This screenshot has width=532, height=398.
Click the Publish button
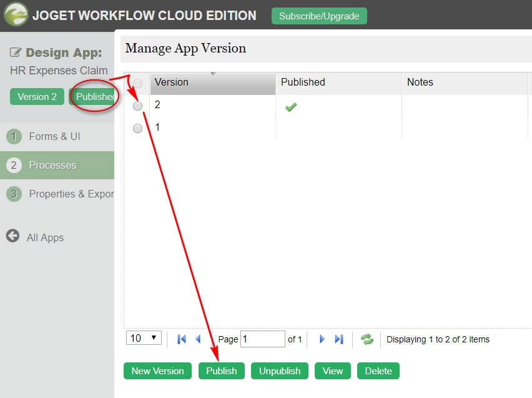coord(221,371)
